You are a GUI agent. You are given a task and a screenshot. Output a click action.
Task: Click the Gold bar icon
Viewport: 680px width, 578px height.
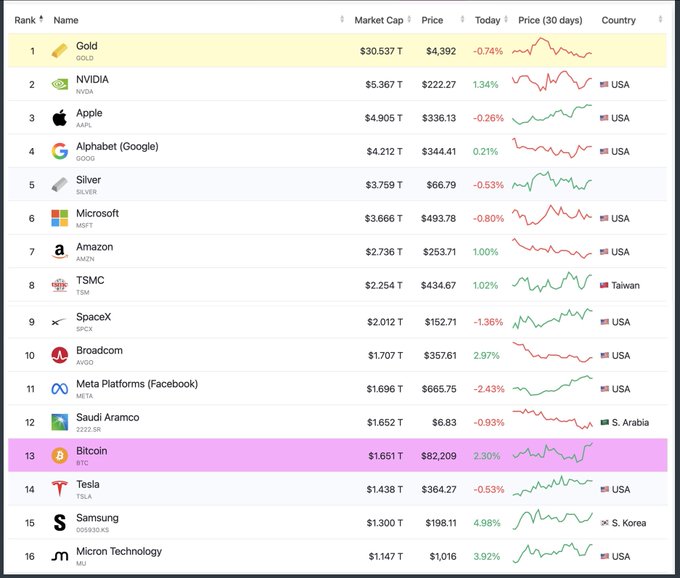tap(59, 51)
